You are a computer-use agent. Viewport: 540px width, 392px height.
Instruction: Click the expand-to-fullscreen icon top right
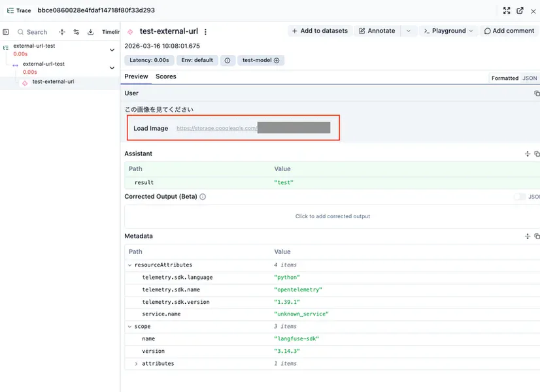(507, 10)
